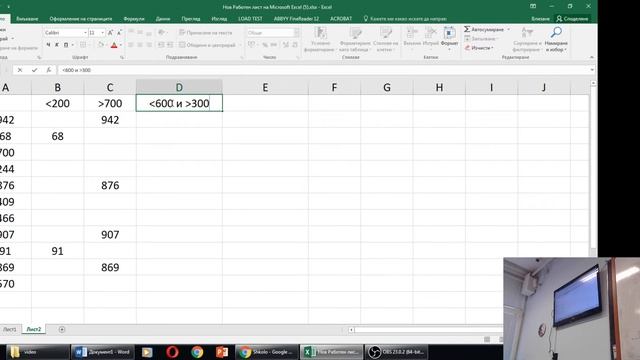The image size is (640, 360).
Task: Expand AutoSum dropdown arrow
Action: [508, 29]
